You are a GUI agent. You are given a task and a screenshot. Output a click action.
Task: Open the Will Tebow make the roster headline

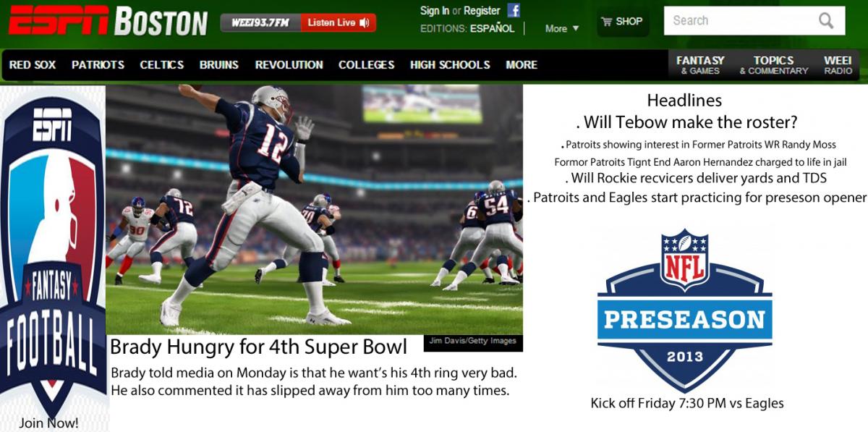[x=686, y=123]
